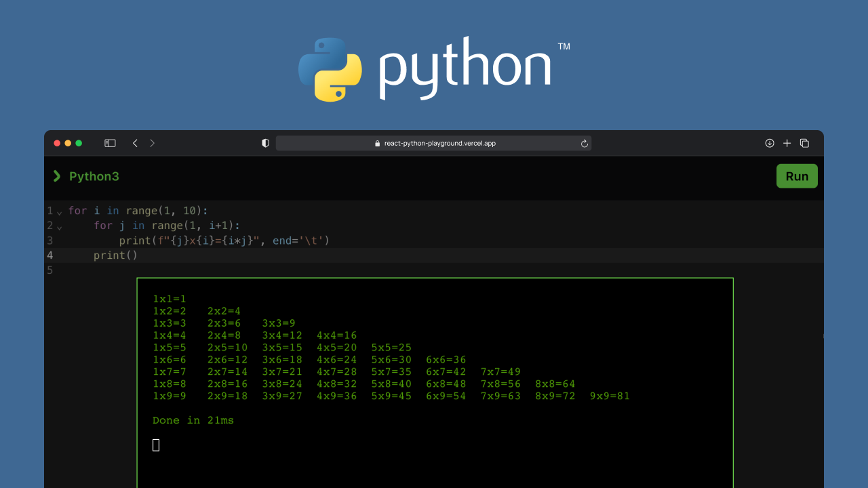Minimize the browser window with yellow button
The image size is (868, 488).
[x=68, y=143]
